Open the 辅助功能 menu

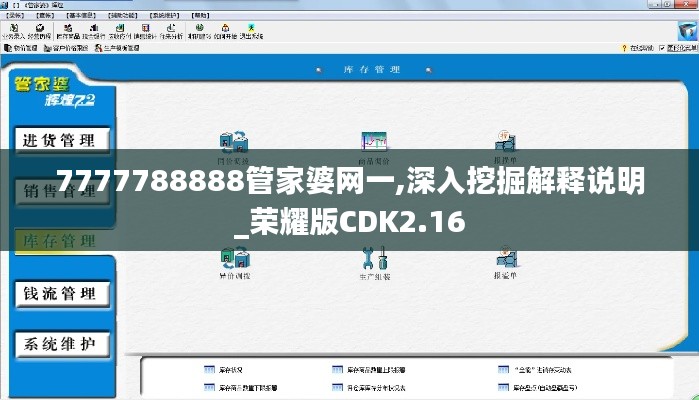point(123,15)
